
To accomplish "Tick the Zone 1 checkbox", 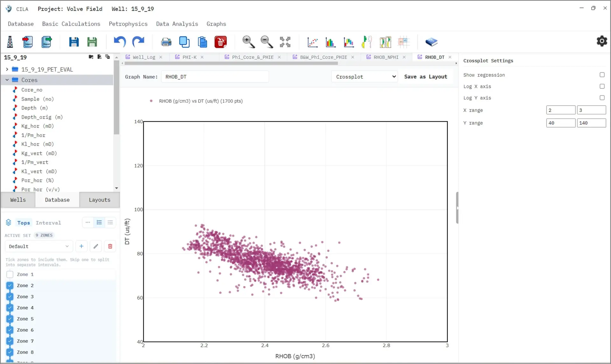I will tap(10, 274).
